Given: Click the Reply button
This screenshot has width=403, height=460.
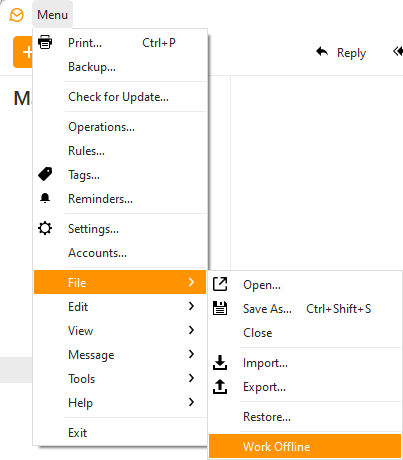Looking at the screenshot, I should 341,53.
